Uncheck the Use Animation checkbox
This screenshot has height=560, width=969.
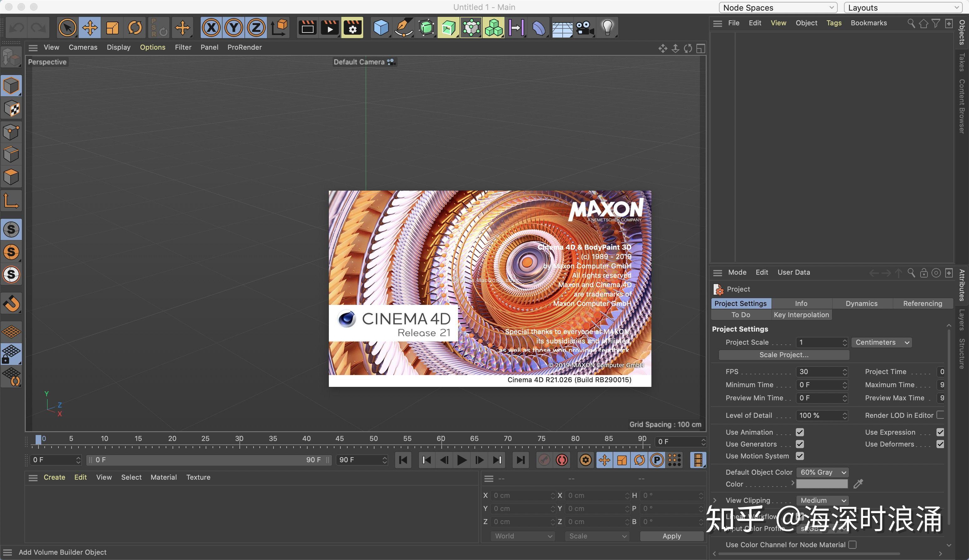point(800,432)
